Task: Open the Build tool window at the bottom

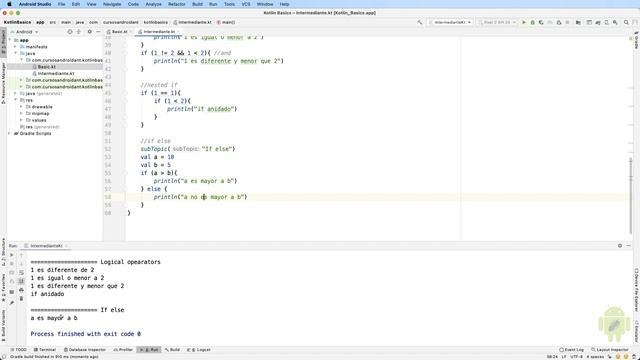Action: tap(172, 350)
